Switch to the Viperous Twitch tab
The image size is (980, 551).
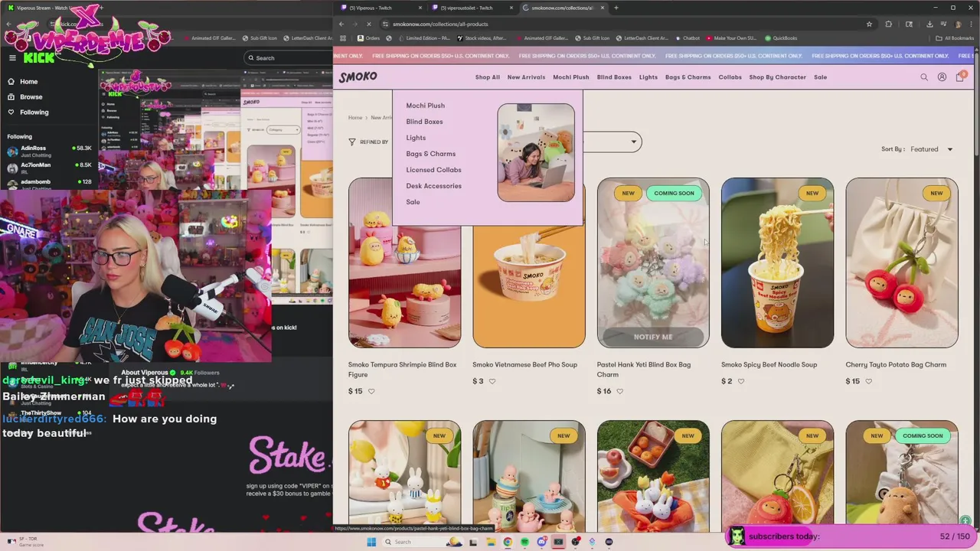pyautogui.click(x=382, y=8)
